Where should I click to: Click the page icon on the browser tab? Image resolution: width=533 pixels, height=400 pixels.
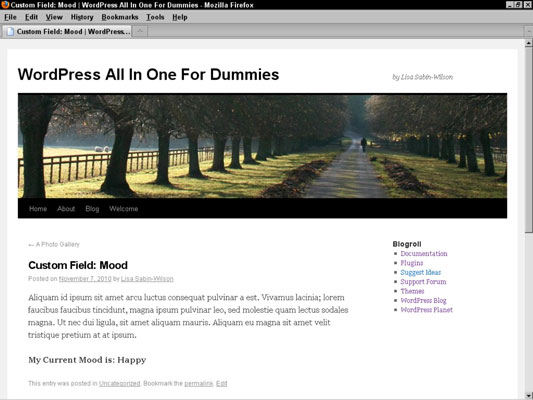[x=11, y=32]
